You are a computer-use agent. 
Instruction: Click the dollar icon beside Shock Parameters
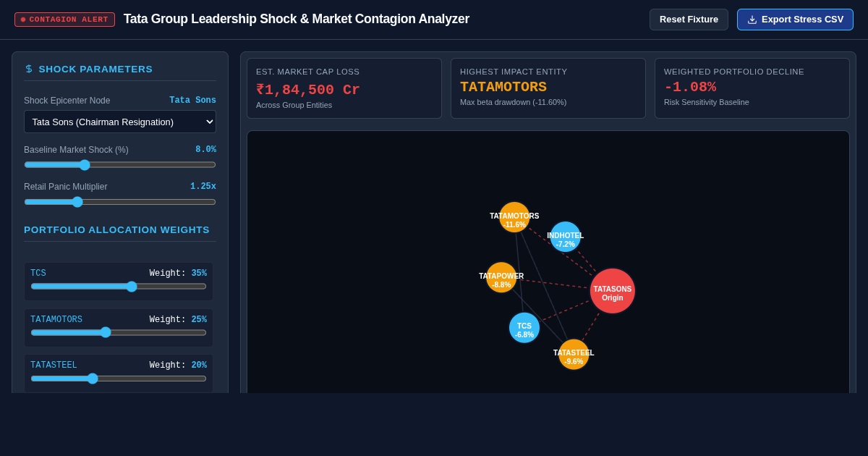pyautogui.click(x=29, y=69)
